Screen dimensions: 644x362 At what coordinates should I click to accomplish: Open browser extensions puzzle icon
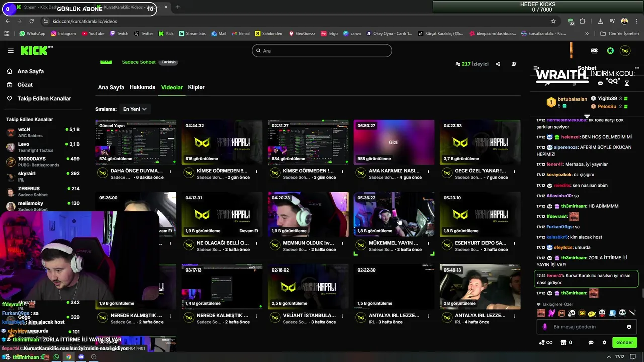[583, 21]
